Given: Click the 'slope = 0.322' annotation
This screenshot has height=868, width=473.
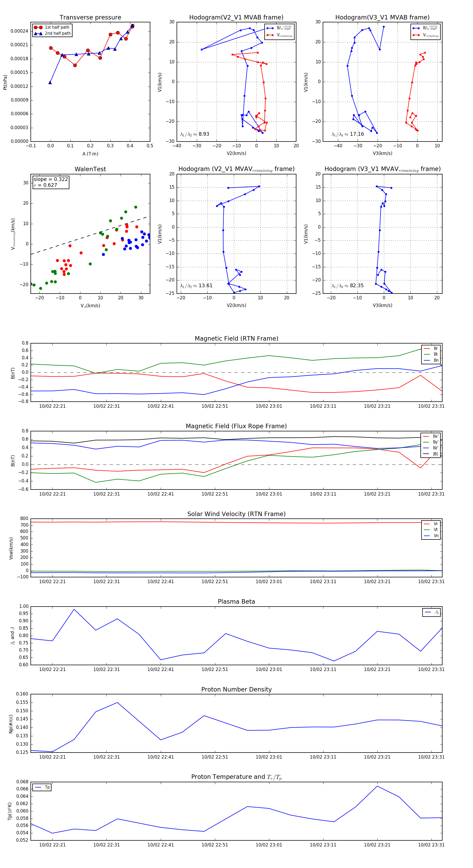Looking at the screenshot, I should [50, 179].
